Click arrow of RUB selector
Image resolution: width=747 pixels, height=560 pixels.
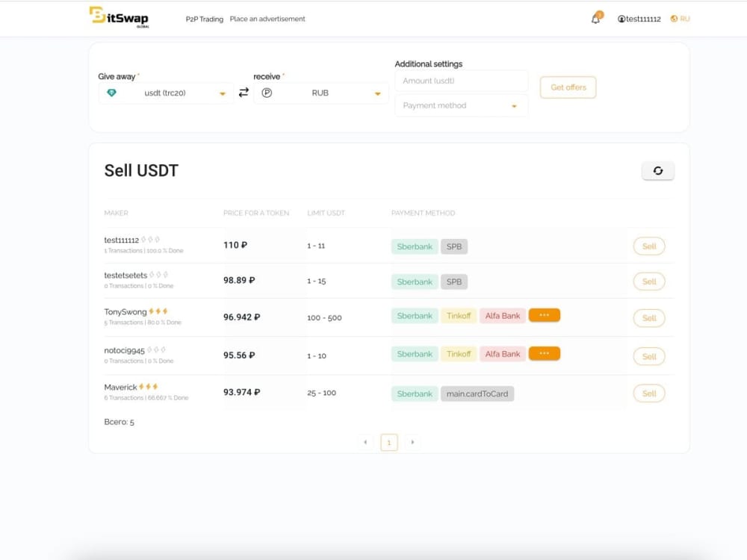(x=378, y=94)
